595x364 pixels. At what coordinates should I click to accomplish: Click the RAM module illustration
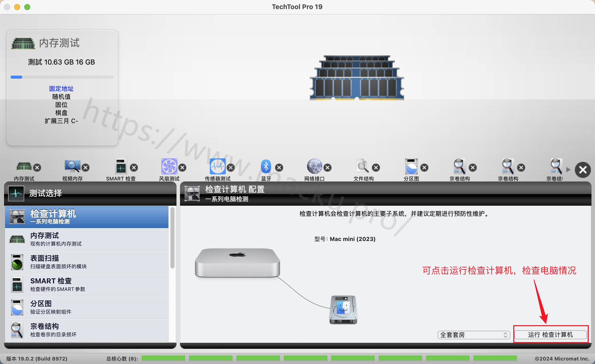click(357, 78)
